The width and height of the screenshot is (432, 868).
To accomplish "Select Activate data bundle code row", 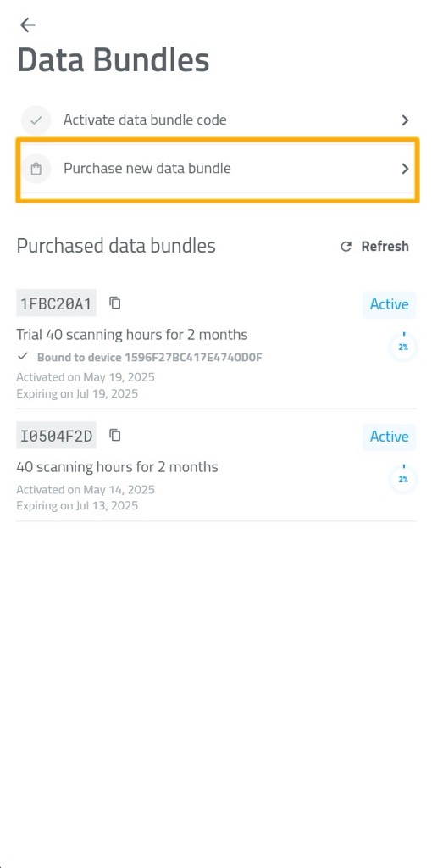I will coord(216,120).
